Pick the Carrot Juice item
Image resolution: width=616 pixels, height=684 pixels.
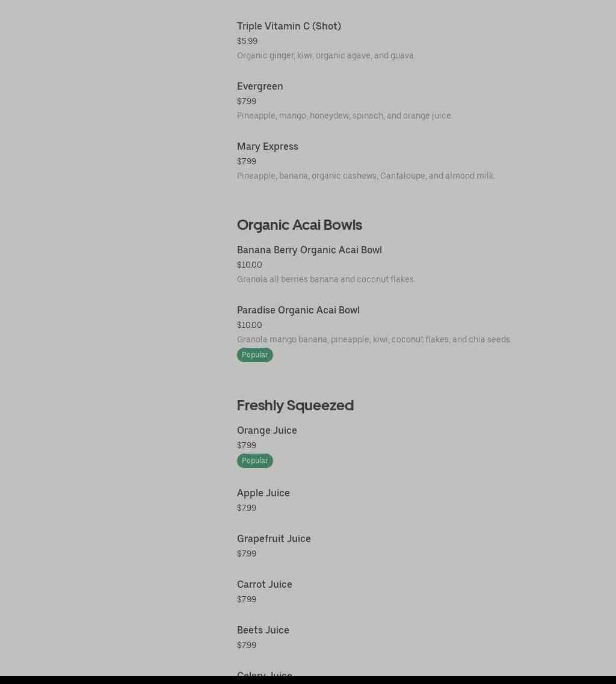click(265, 584)
